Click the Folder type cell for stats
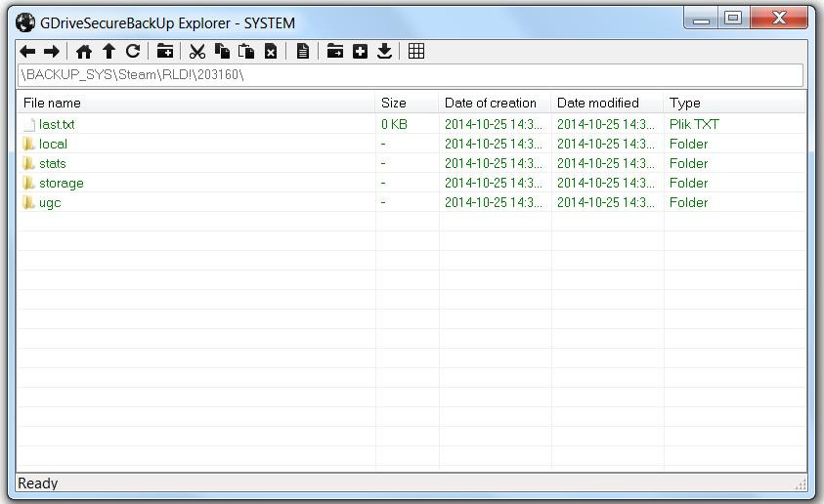 pyautogui.click(x=688, y=163)
